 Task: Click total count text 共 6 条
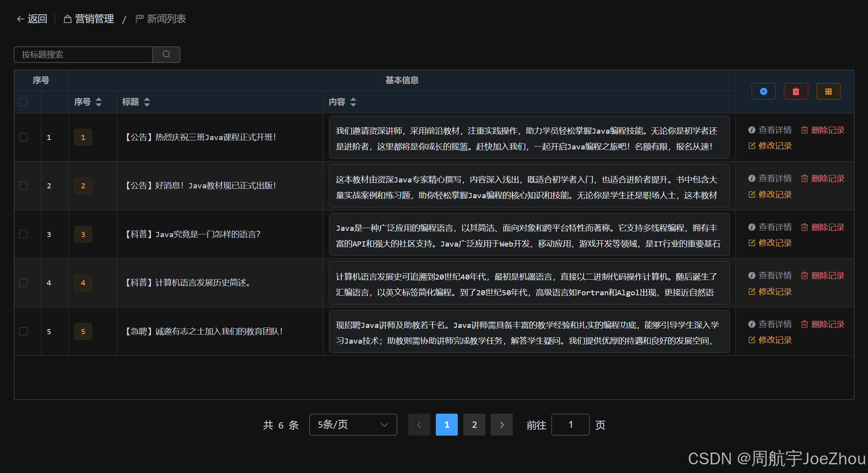[281, 425]
